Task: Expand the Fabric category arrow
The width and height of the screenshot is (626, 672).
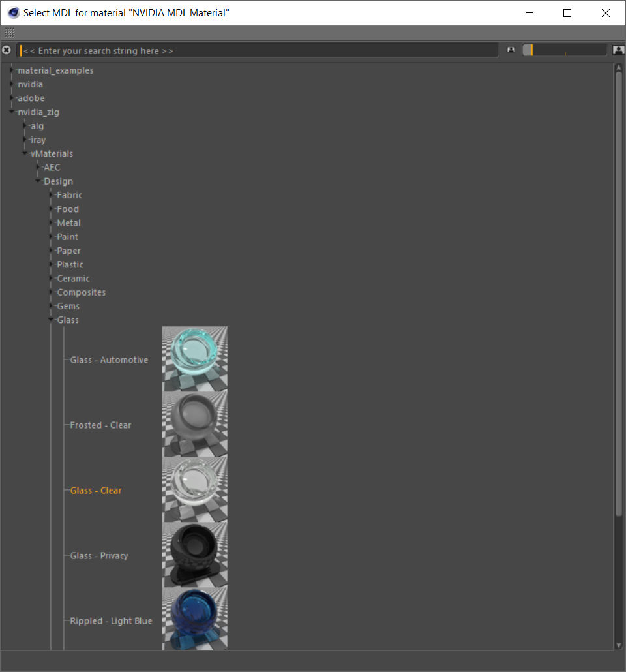Action: (x=51, y=195)
